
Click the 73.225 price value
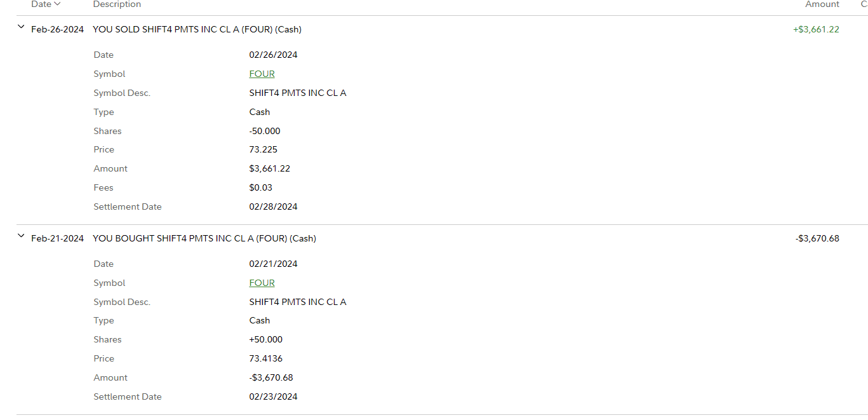click(263, 149)
